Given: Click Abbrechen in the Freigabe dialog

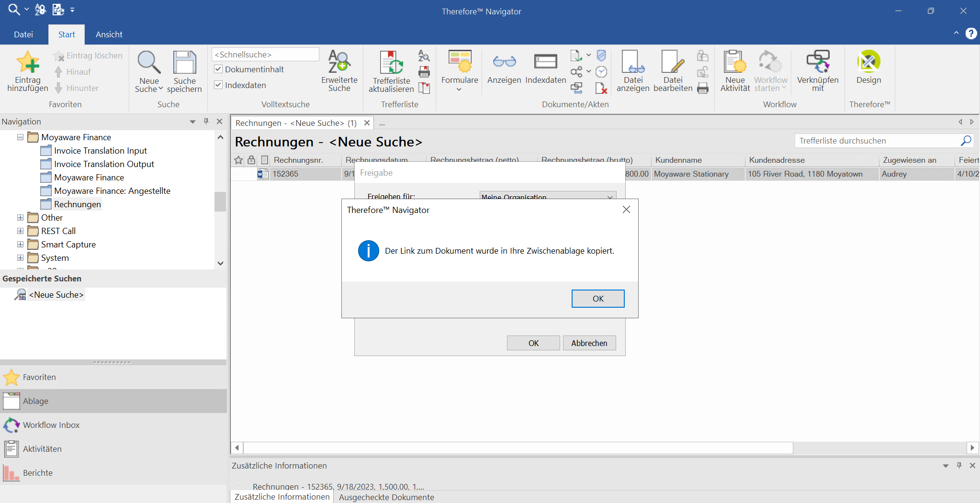Looking at the screenshot, I should 589,343.
